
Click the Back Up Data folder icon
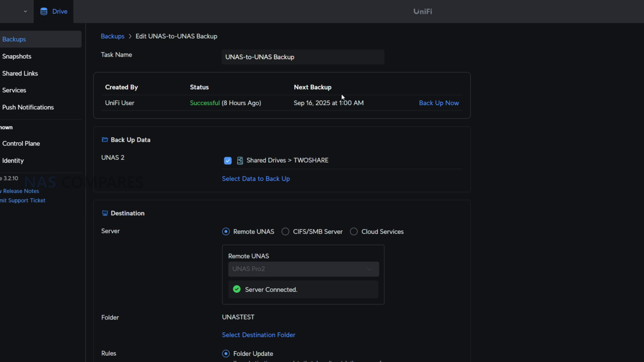point(105,140)
